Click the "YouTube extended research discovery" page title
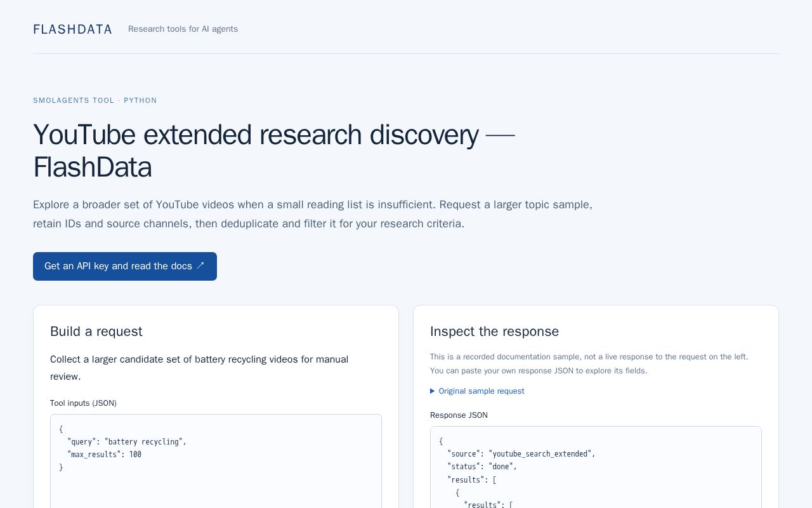The width and height of the screenshot is (812, 508). click(x=274, y=151)
